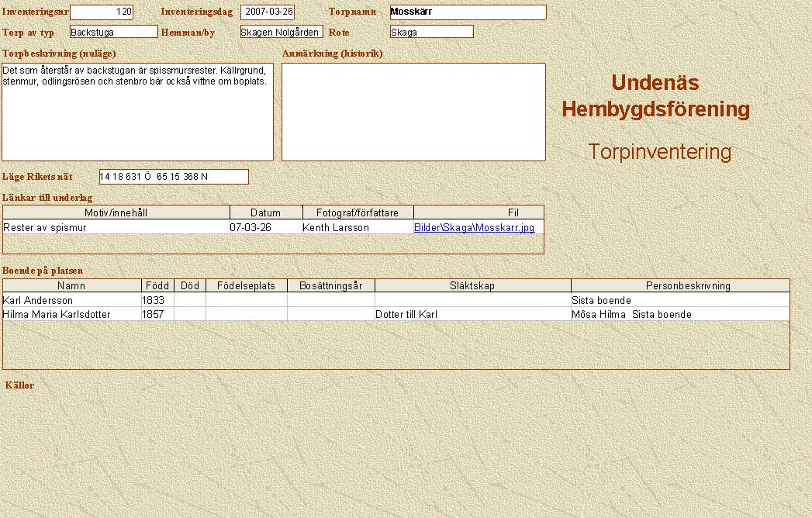Open the Bilder\Skaga\Mosskarr.jpg file link
Image resolution: width=812 pixels, height=518 pixels.
click(474, 228)
